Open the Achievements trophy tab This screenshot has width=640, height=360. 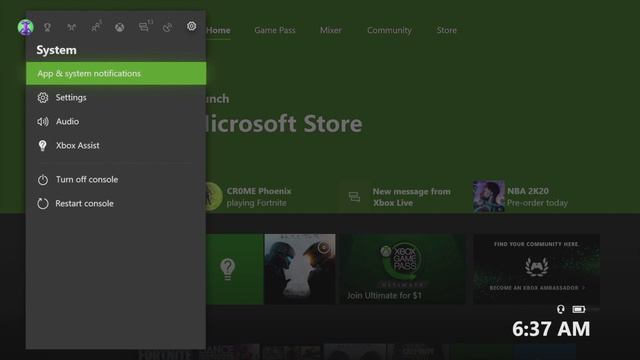point(47,27)
